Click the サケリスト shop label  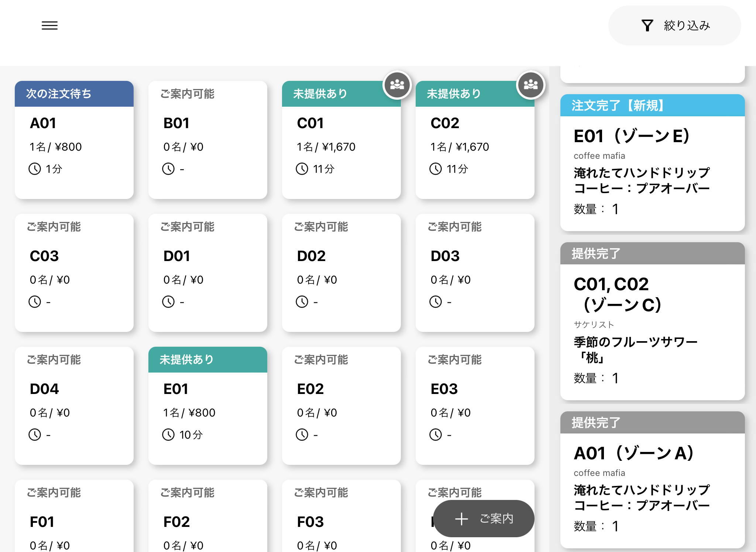coord(594,325)
